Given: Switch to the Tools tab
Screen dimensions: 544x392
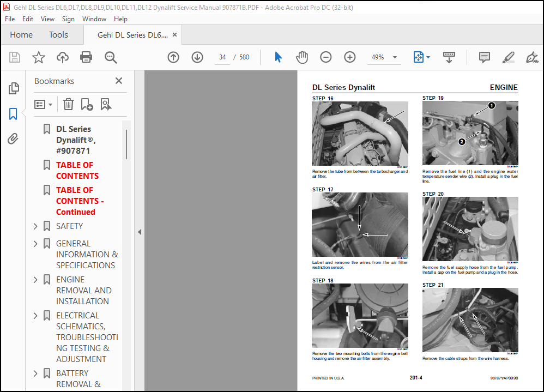Looking at the screenshot, I should pyautogui.click(x=58, y=35).
